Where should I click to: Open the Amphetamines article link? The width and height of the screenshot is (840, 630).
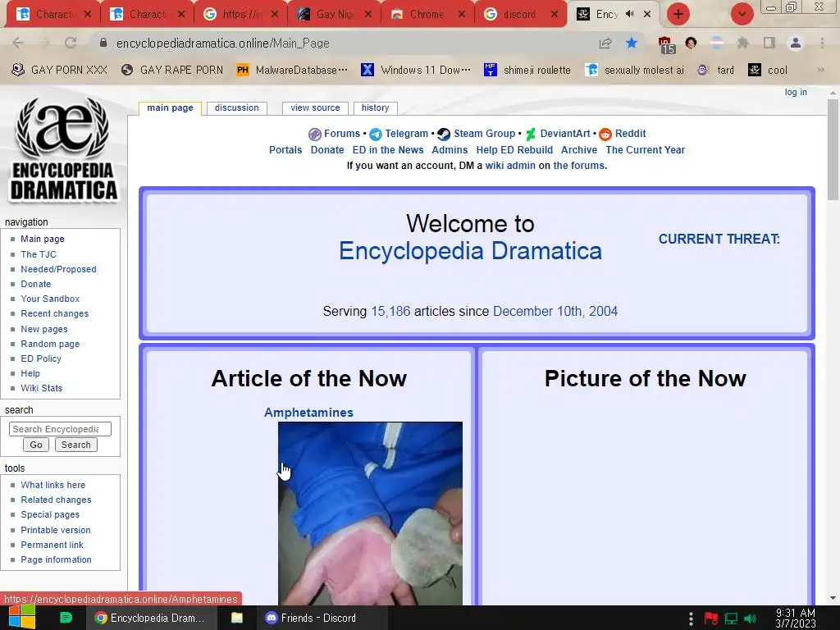coord(308,413)
